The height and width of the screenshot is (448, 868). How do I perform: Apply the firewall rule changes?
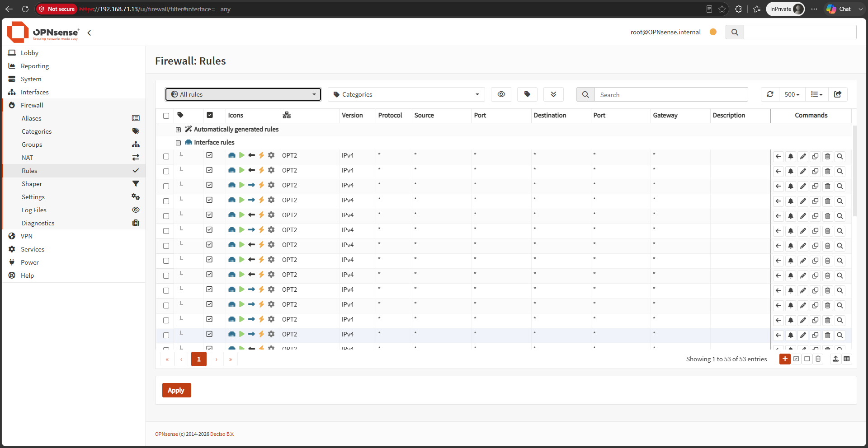pyautogui.click(x=176, y=390)
